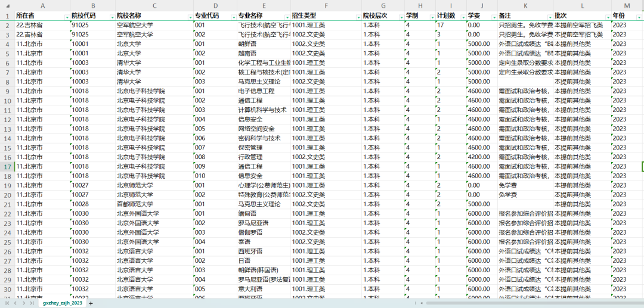Select the 朝鲜语 cell in row 4
644x308 pixels.
click(x=264, y=44)
